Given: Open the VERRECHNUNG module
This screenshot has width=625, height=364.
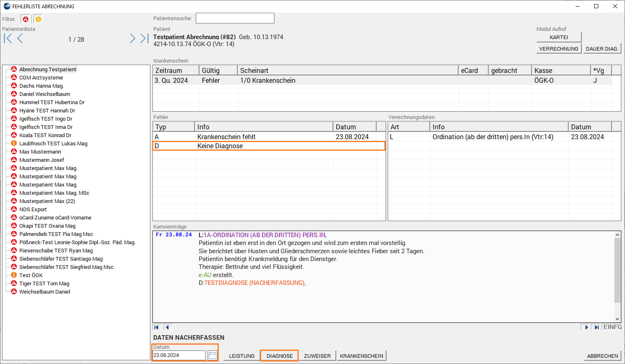Looking at the screenshot, I should [559, 49].
